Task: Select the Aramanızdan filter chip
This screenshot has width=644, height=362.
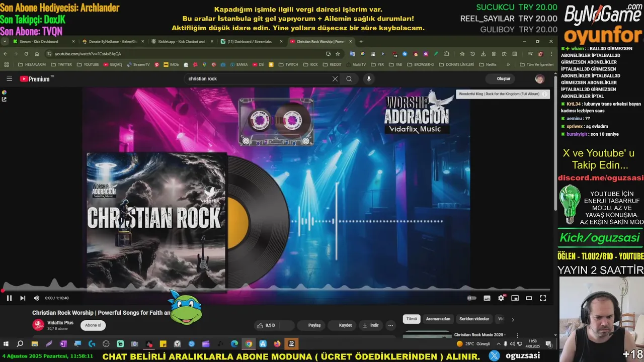Action: coord(438,319)
